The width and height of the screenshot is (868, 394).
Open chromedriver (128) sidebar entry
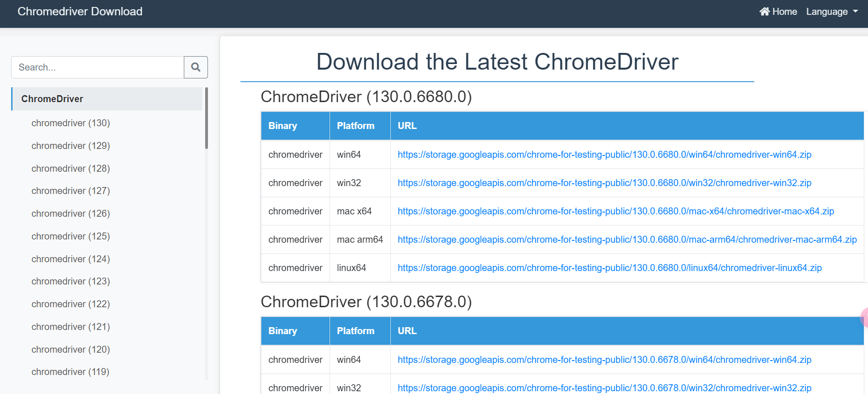71,168
